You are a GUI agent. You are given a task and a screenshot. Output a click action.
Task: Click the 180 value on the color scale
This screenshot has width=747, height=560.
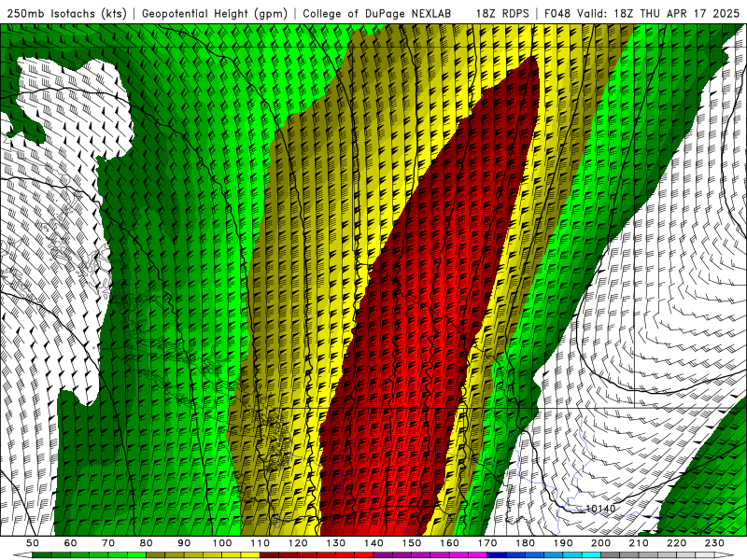(x=526, y=543)
